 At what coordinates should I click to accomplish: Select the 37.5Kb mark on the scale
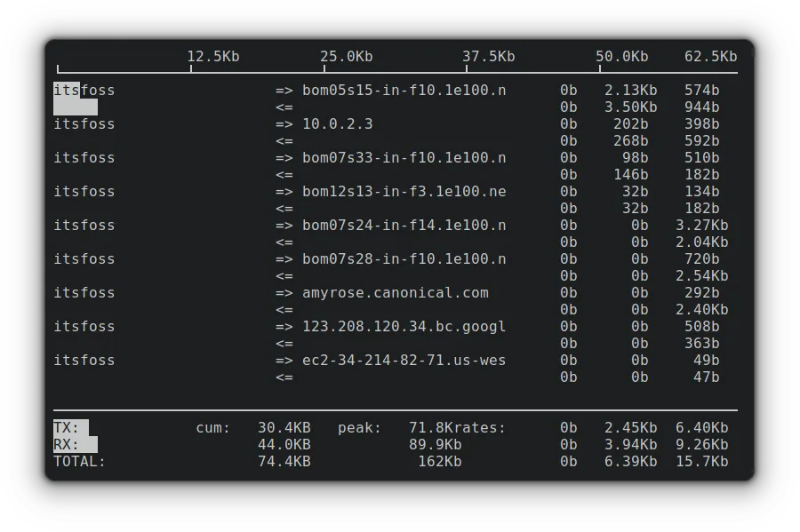coord(490,56)
